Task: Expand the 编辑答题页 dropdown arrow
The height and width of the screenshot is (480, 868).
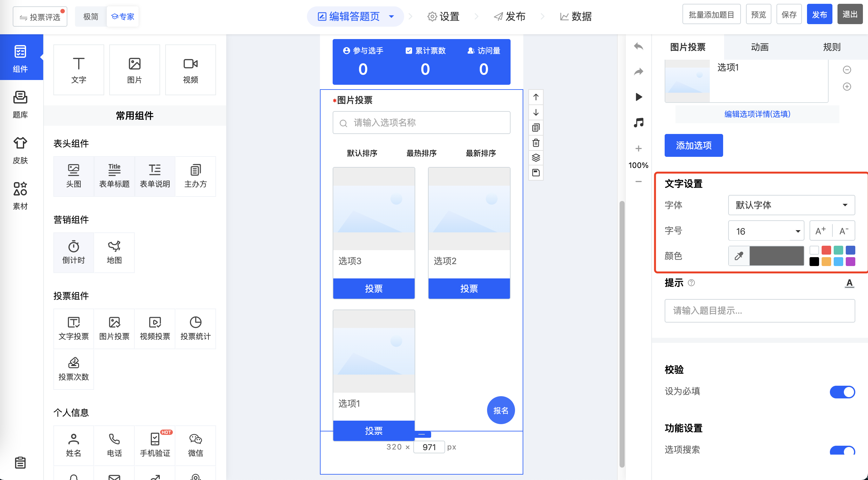Action: 391,16
